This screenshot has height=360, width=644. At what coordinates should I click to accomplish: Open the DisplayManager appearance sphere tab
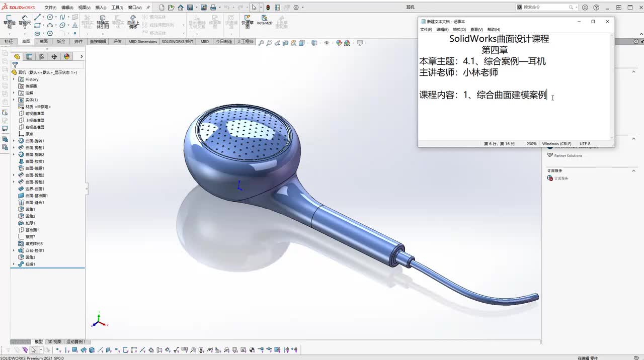tap(66, 57)
